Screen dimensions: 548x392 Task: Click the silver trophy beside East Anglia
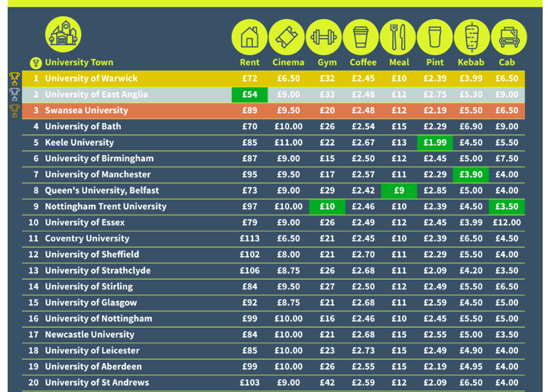coord(14,94)
